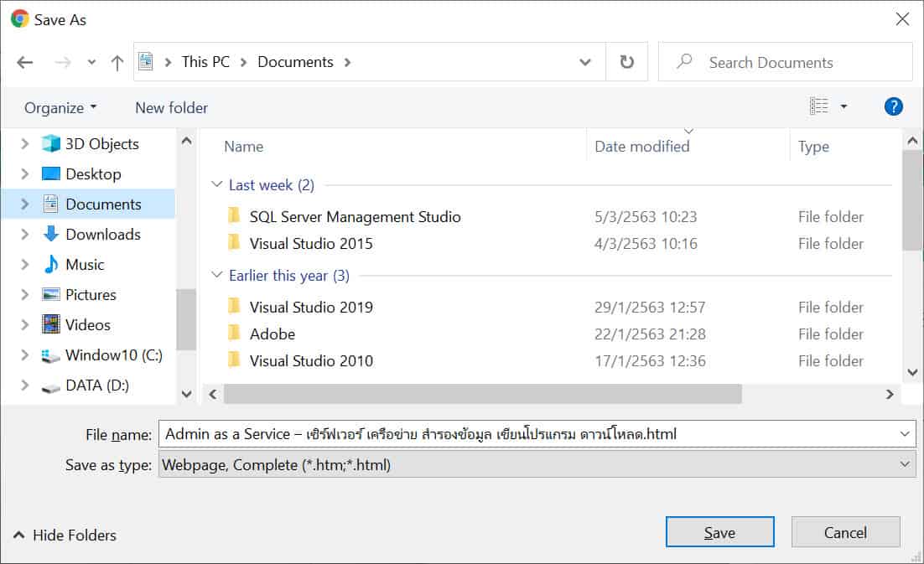Select the Visual Studio 2019 folder
This screenshot has width=924, height=564.
pos(311,307)
